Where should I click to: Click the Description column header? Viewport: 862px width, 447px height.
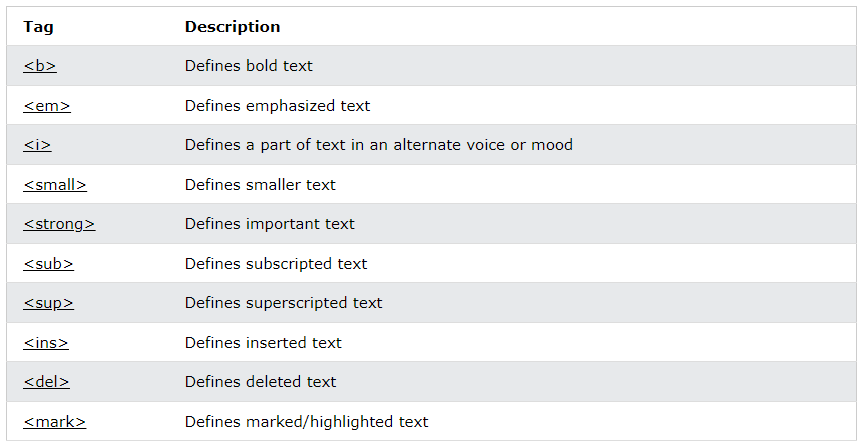(x=233, y=26)
